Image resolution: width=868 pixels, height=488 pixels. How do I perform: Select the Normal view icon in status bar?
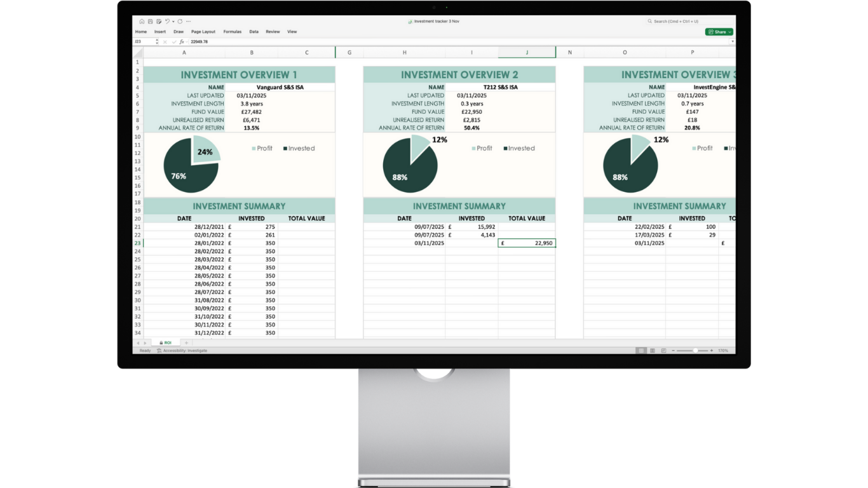[x=641, y=350]
